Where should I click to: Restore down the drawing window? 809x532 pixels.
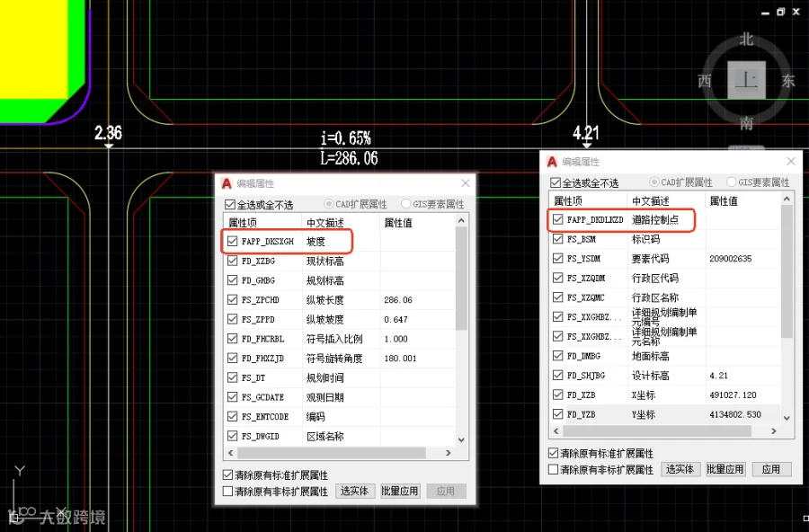coord(780,12)
